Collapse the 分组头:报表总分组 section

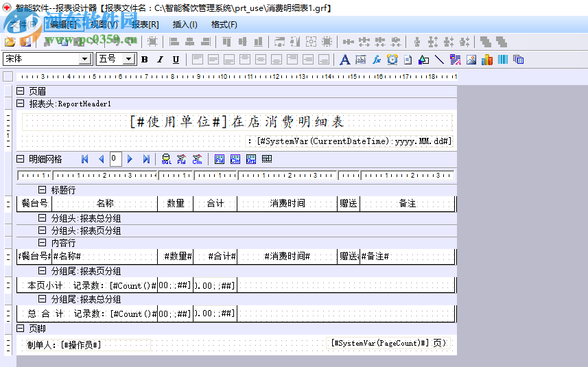pos(43,218)
